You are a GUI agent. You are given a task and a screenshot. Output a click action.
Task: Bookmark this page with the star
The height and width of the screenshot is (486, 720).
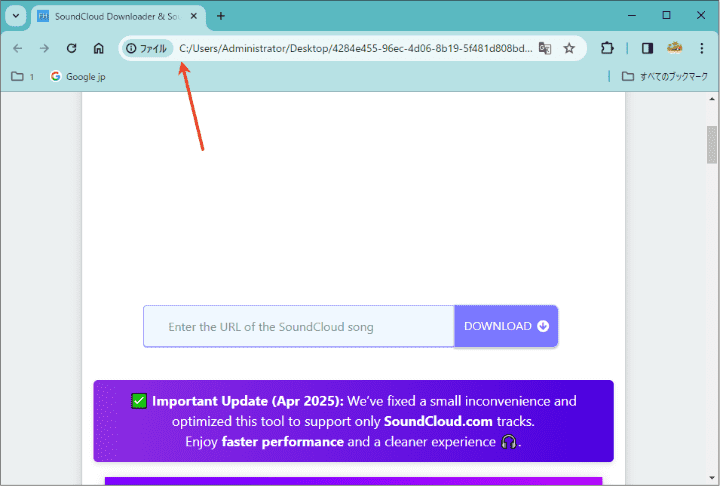tap(569, 48)
